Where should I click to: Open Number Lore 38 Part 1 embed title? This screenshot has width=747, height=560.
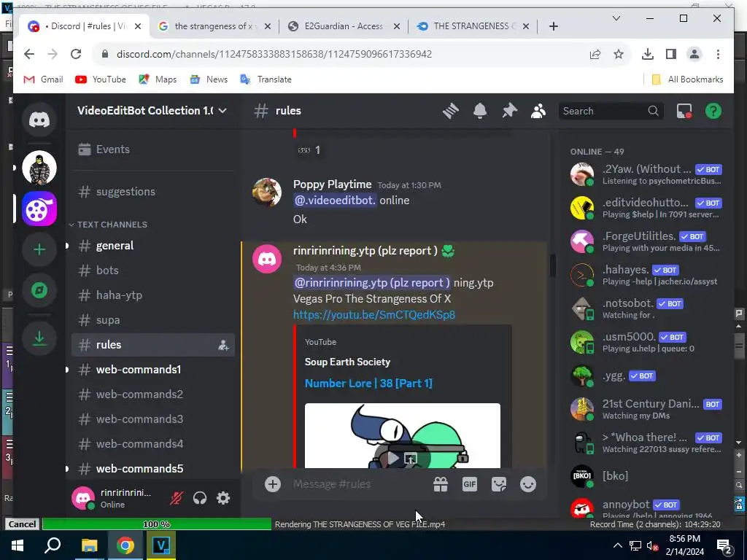pos(368,384)
